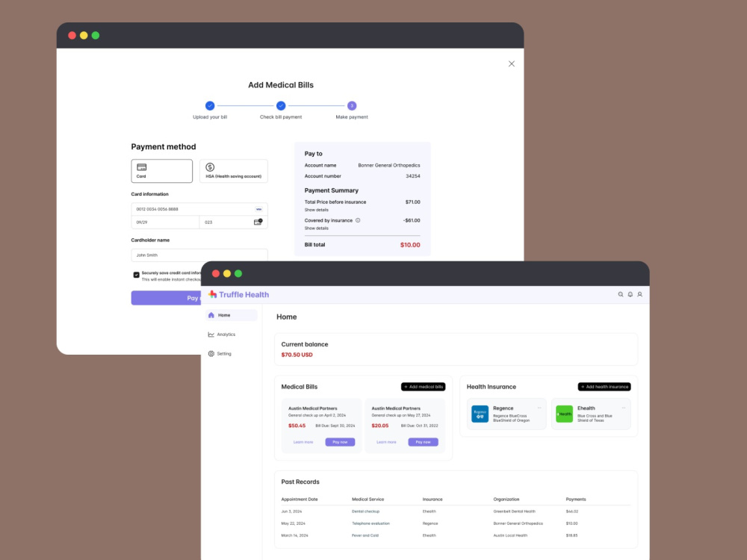Click the Appointment Date column header

click(300, 499)
